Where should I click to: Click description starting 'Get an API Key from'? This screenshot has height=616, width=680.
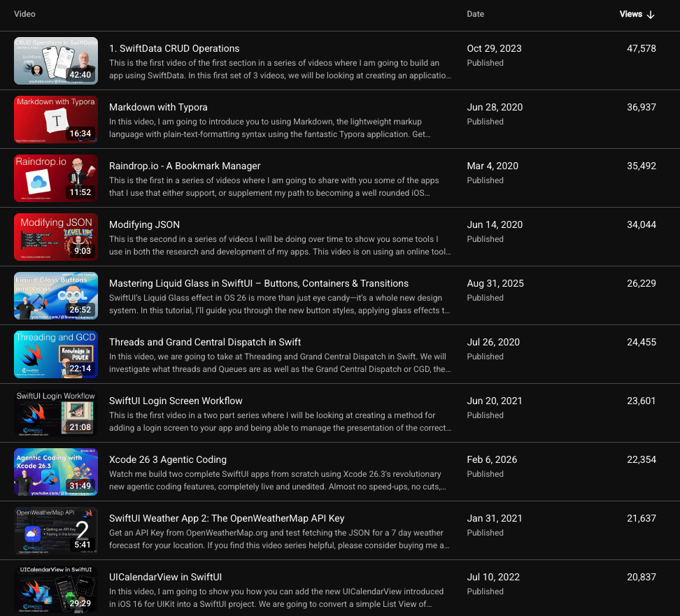point(279,539)
